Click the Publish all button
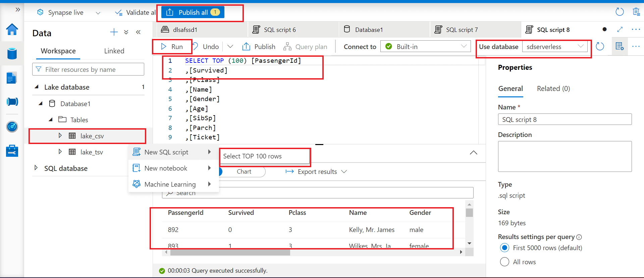This screenshot has height=278, width=644. click(193, 12)
